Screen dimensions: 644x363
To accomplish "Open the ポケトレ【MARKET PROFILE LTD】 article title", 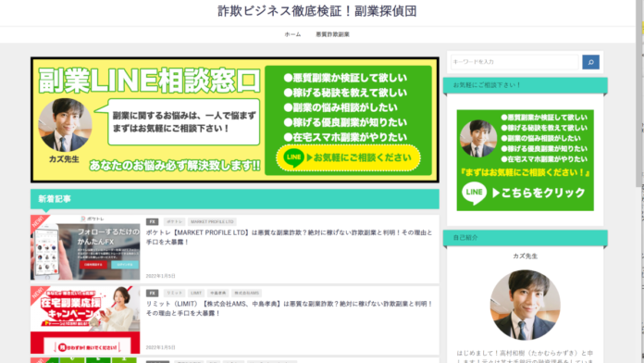I will click(x=289, y=237).
